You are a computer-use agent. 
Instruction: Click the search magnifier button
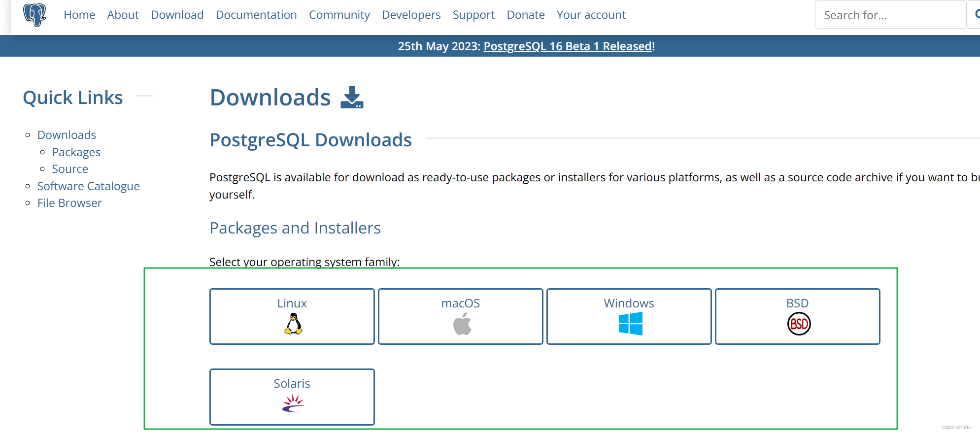[975, 15]
